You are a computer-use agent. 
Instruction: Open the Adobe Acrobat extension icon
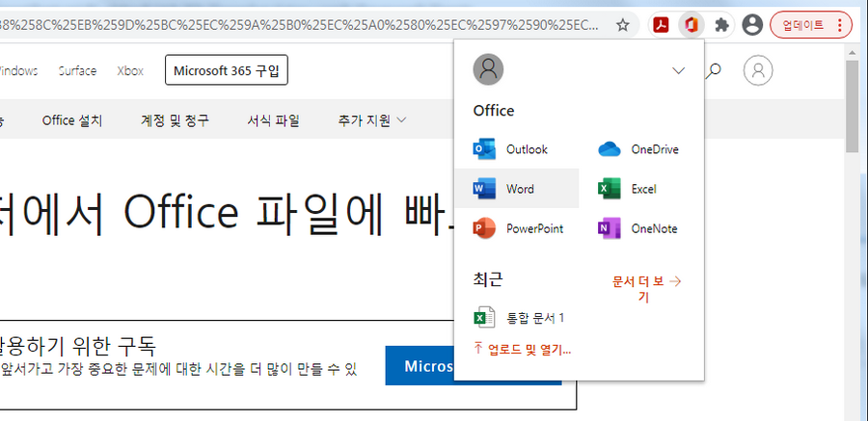(661, 25)
